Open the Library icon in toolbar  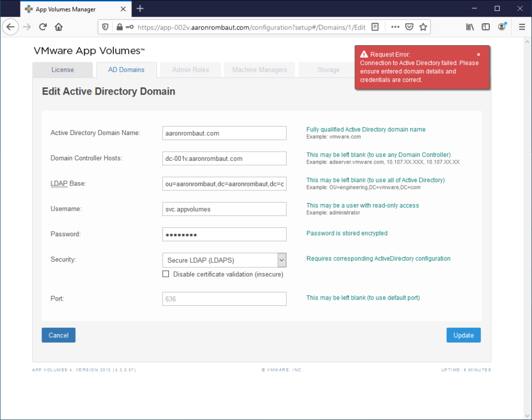click(x=470, y=27)
